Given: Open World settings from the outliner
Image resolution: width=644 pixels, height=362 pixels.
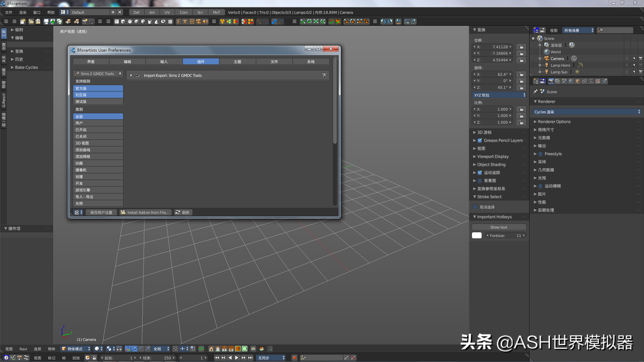Looking at the screenshot, I should pyautogui.click(x=555, y=52).
